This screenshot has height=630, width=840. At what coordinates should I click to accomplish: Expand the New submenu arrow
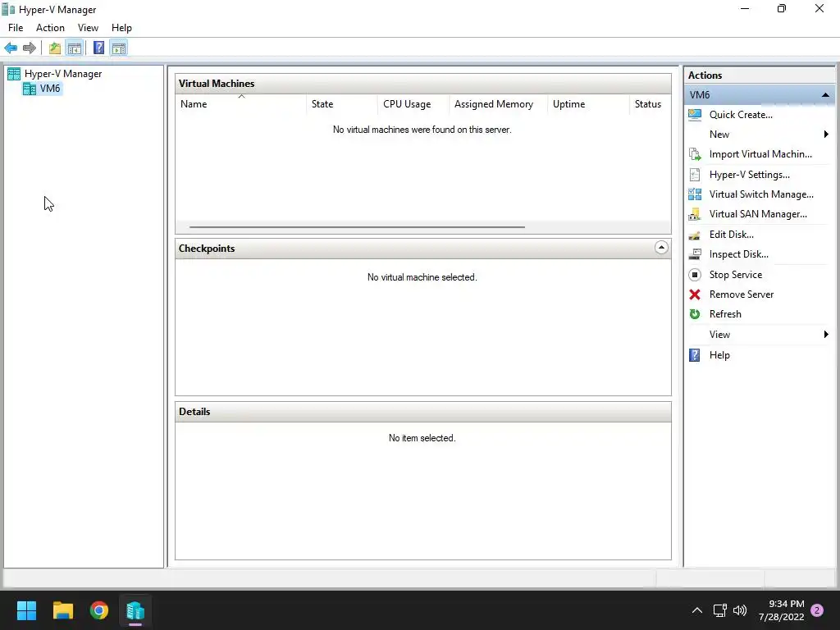point(826,135)
